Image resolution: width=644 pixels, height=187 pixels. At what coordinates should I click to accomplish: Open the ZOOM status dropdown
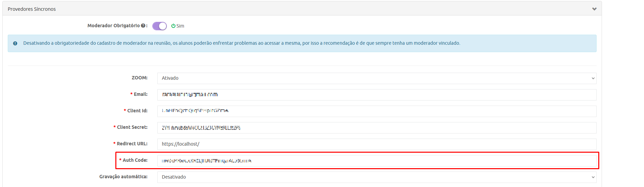(377, 78)
